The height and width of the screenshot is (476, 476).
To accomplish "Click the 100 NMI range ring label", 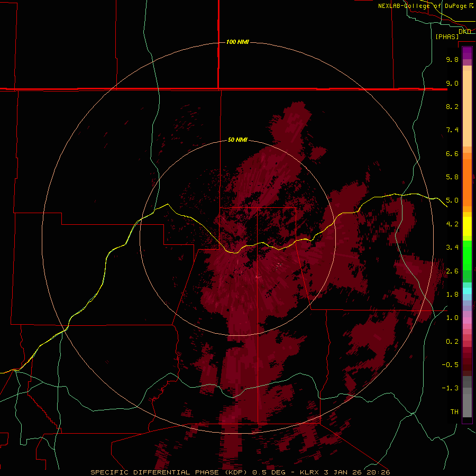I will 237,42.
